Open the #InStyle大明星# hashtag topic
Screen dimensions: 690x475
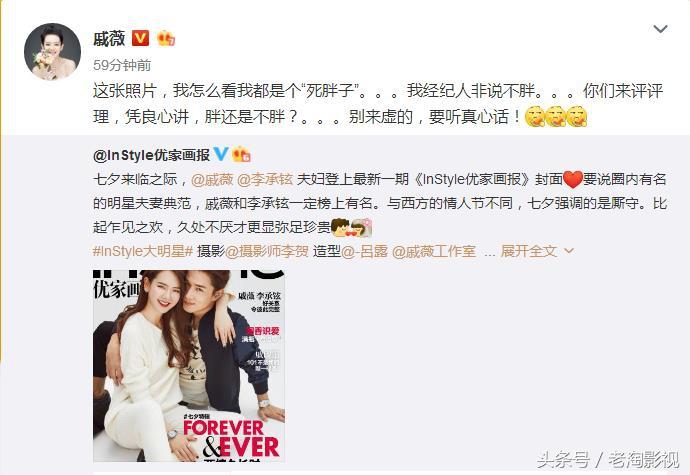pyautogui.click(x=143, y=251)
